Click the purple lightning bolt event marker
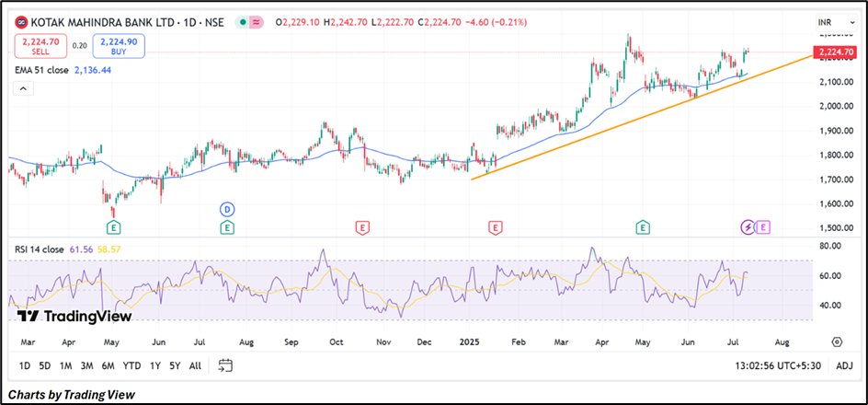This screenshot has width=868, height=405. 748,226
